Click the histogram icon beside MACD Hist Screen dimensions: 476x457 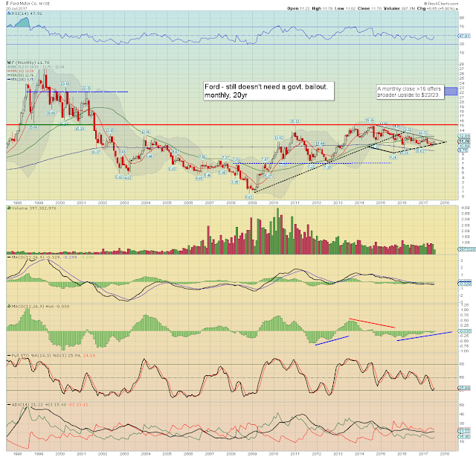point(9,307)
